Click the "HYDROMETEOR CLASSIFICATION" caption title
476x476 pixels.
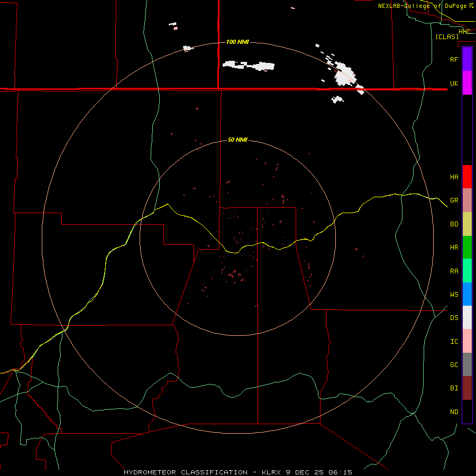186,472
